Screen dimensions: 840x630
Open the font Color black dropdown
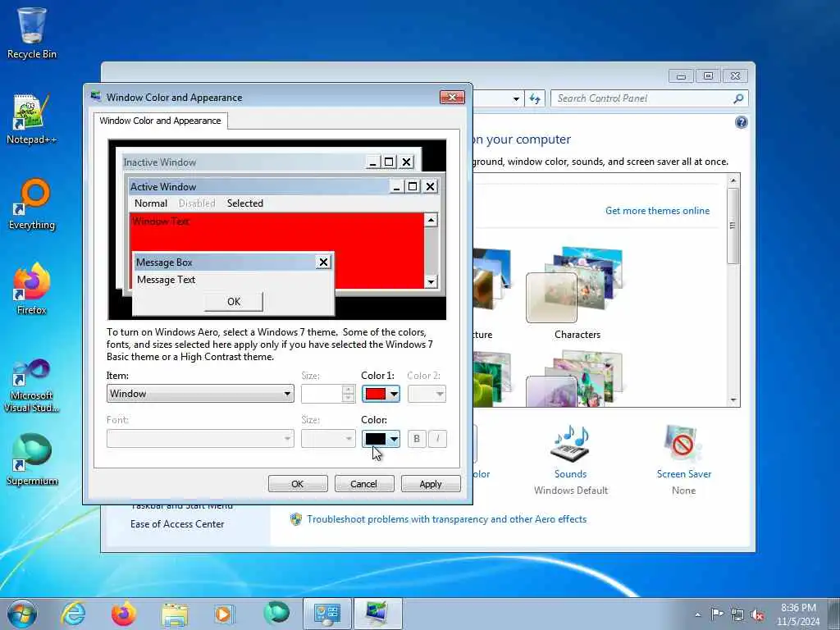[381, 439]
